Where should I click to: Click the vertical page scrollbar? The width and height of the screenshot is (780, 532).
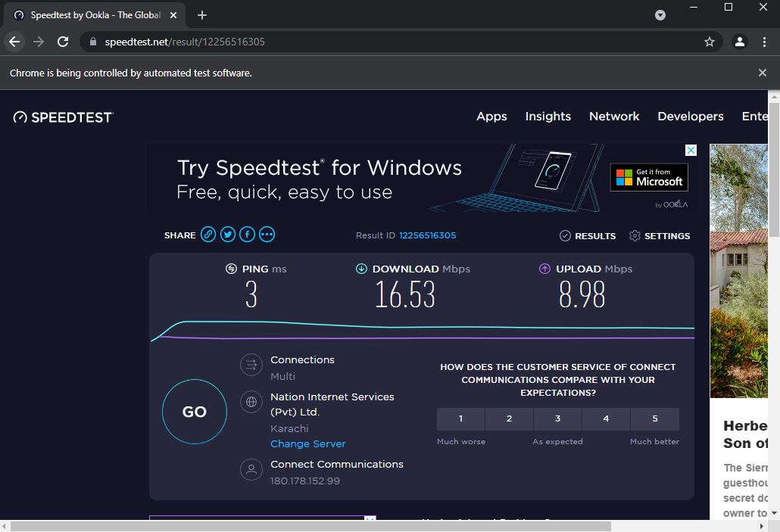tap(773, 169)
